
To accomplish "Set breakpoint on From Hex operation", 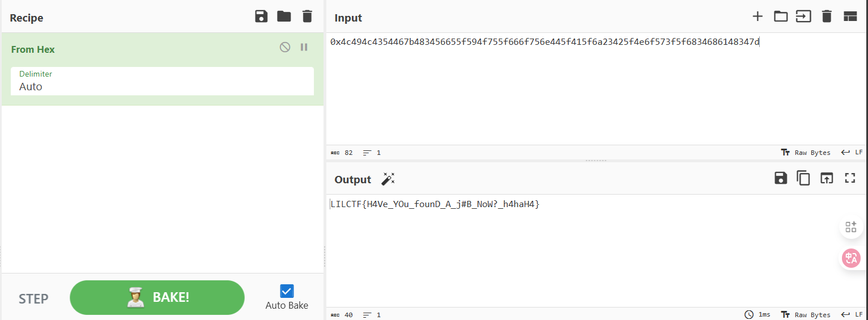I will pyautogui.click(x=304, y=47).
